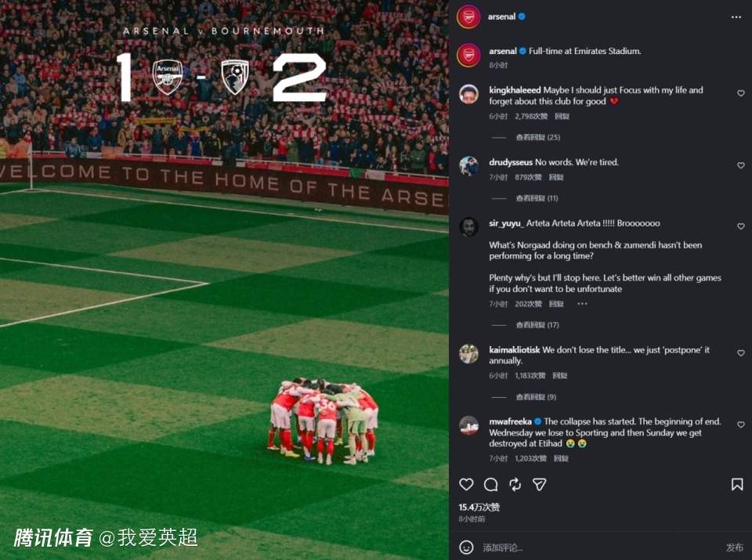Save post with bookmark icon

[737, 484]
